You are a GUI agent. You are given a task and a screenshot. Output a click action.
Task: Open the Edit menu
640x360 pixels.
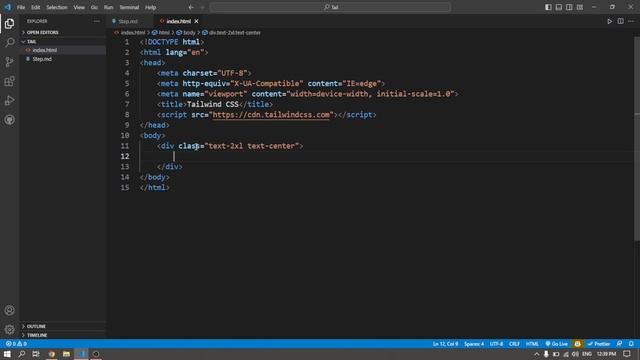coord(36,7)
